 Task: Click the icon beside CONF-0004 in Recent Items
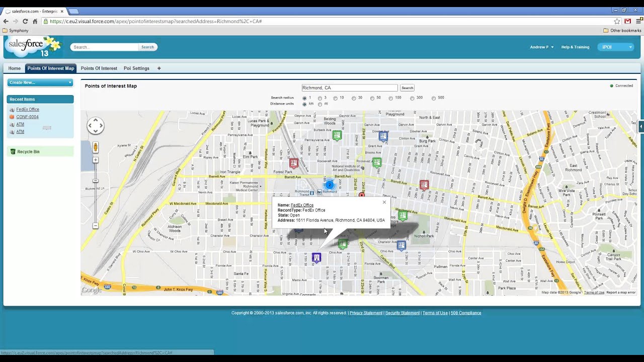click(12, 117)
